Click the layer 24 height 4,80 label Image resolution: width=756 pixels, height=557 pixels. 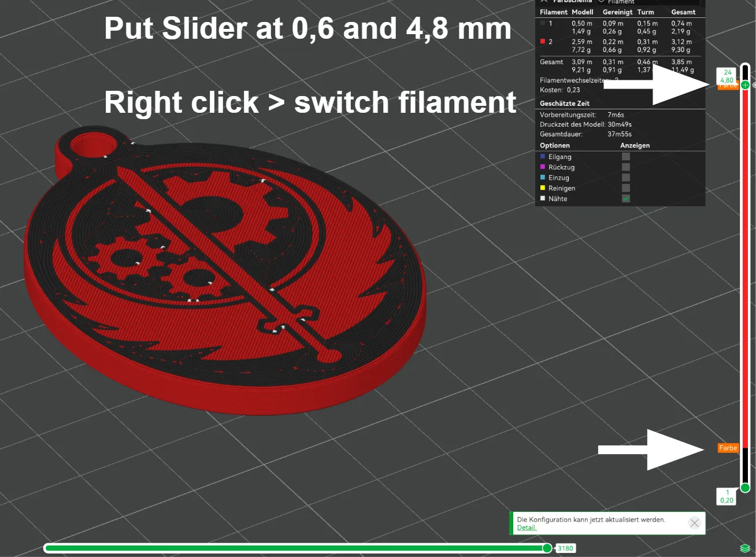[727, 76]
